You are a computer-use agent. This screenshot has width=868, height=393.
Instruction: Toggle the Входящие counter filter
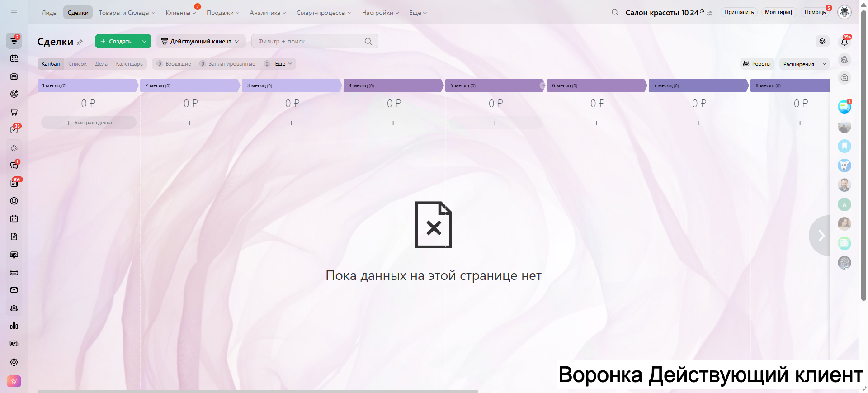(x=174, y=64)
